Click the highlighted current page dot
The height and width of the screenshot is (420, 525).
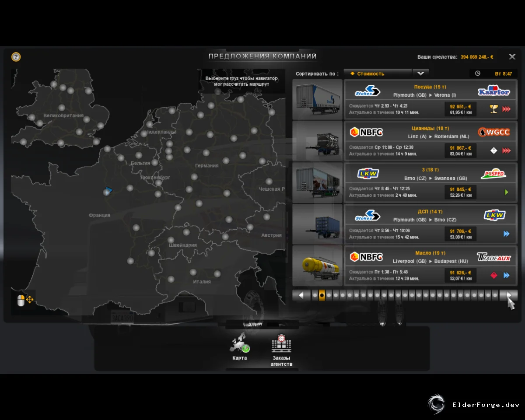point(322,295)
